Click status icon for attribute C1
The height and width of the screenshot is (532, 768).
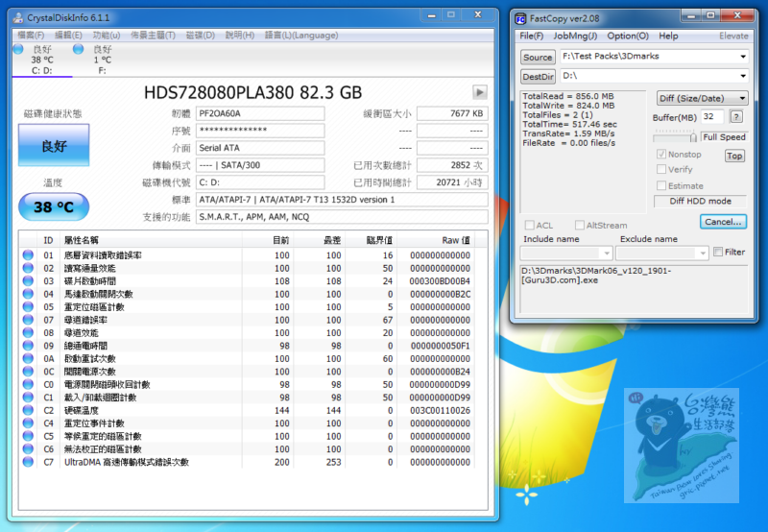(x=28, y=398)
